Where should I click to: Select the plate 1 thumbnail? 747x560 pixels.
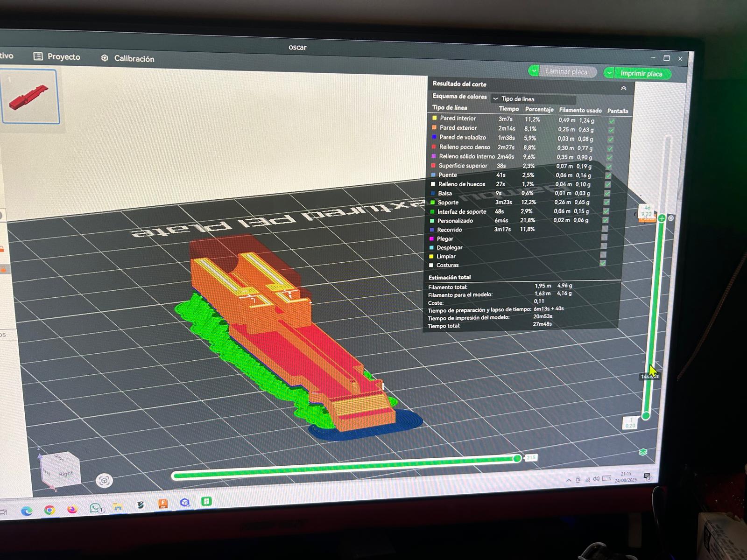coord(30,97)
